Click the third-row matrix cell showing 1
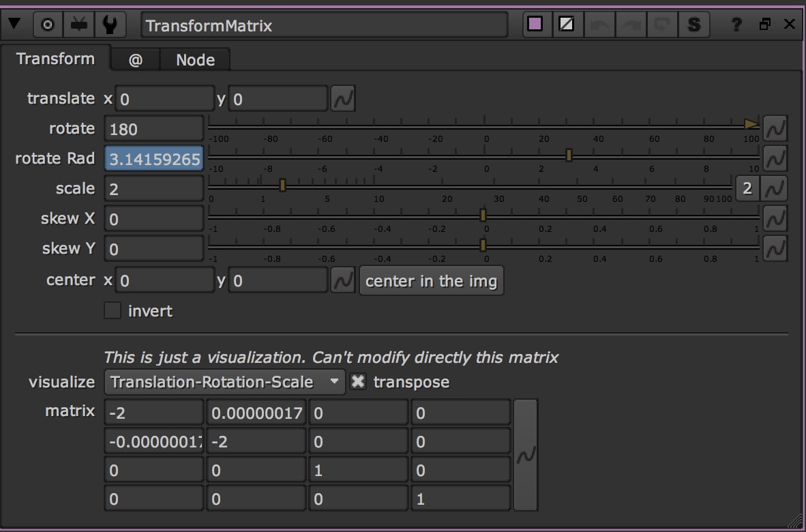806x532 pixels. pos(358,471)
